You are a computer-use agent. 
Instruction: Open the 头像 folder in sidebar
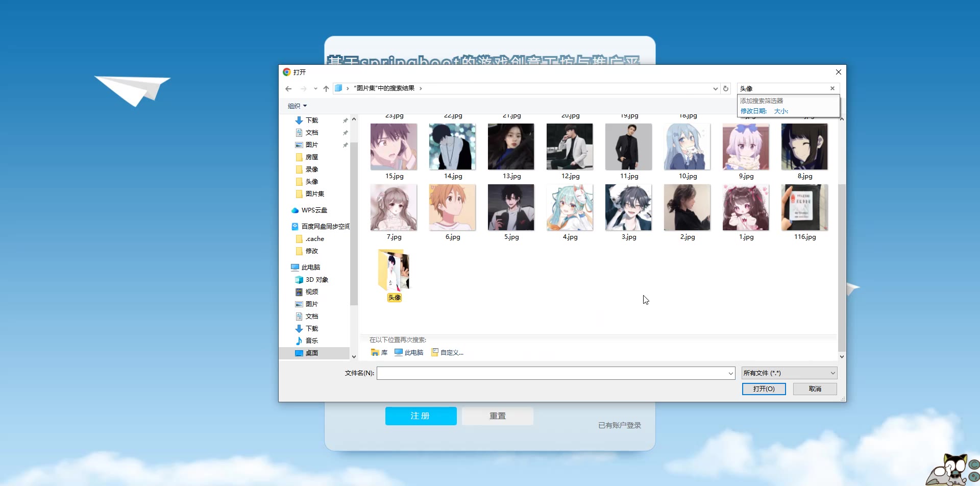point(312,182)
